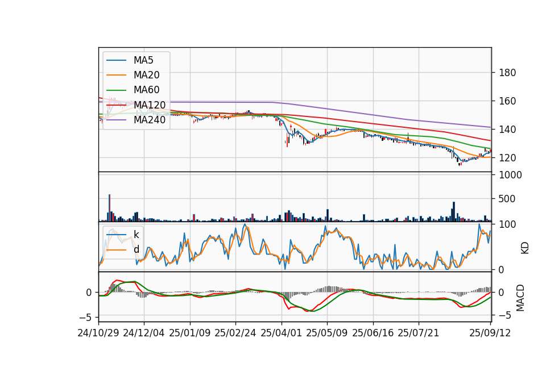Click the 25/04/01 date axis label
The height and width of the screenshot is (392, 546).
click(282, 333)
